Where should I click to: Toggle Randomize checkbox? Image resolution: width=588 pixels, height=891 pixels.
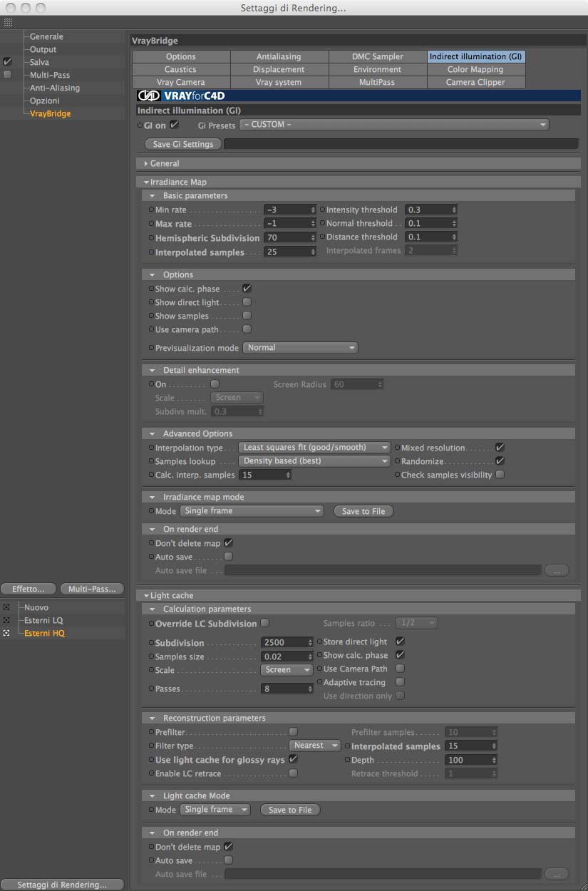click(x=500, y=461)
